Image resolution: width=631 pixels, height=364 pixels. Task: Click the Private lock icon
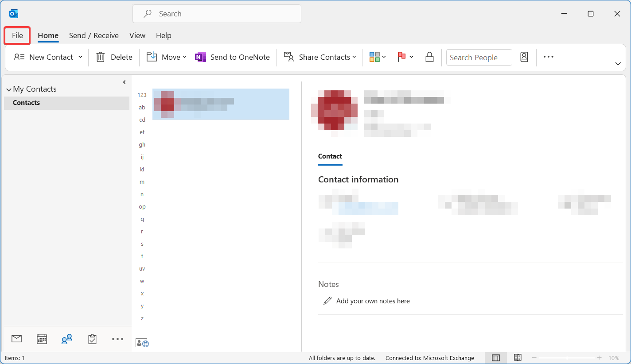coord(429,57)
